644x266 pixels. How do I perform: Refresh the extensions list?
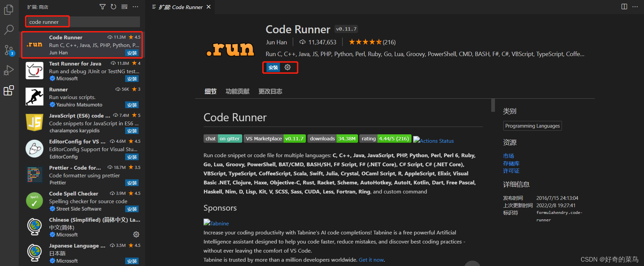click(113, 7)
